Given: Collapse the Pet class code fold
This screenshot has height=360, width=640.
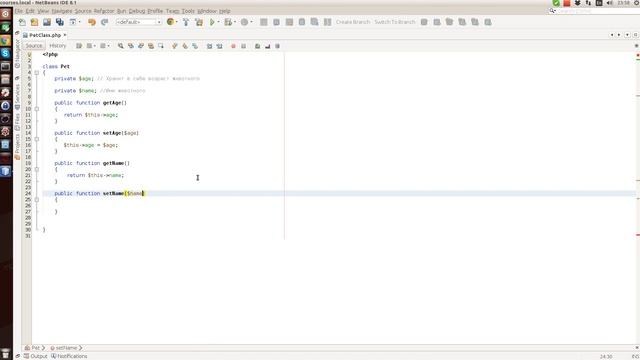Looking at the screenshot, I should click(37, 73).
